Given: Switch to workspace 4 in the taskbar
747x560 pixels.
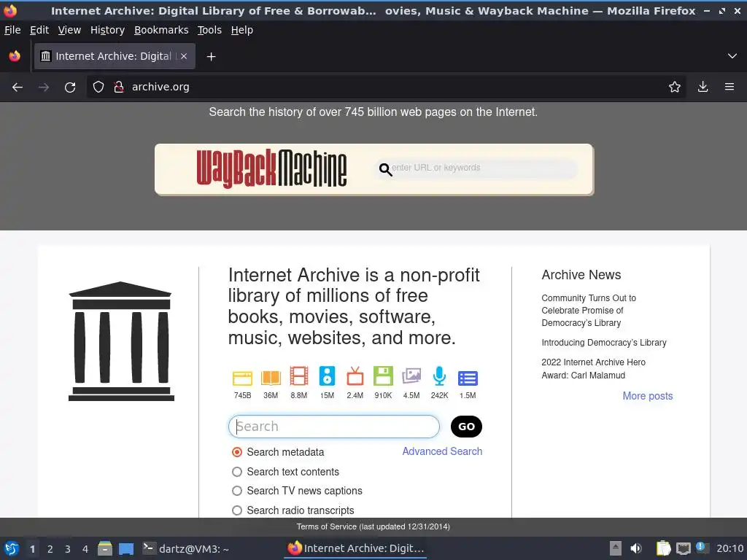Looking at the screenshot, I should (85, 549).
